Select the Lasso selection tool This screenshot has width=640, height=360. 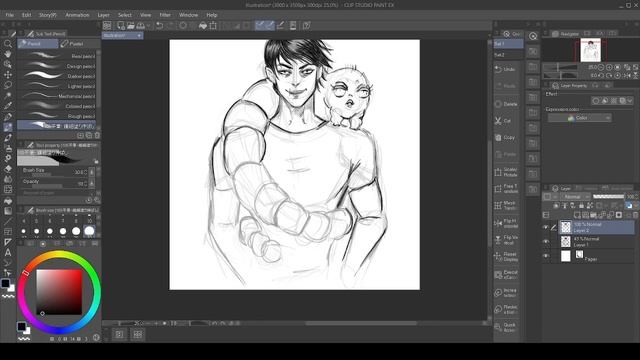tap(8, 85)
